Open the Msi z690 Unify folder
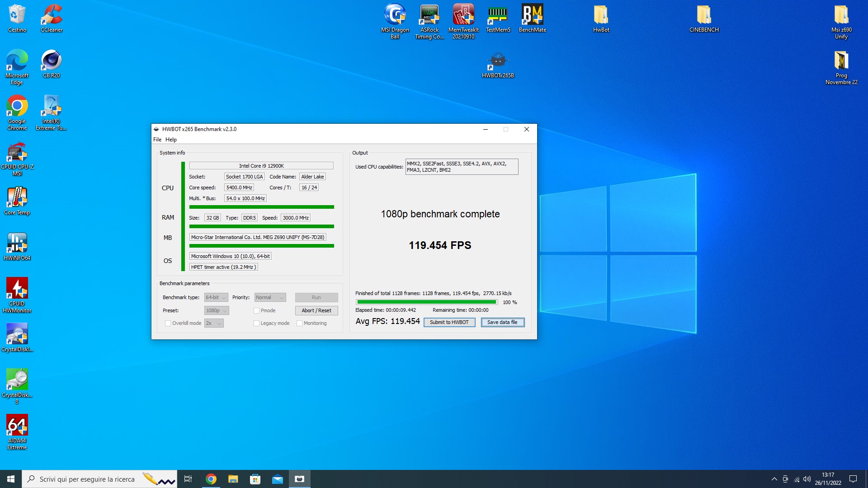Image resolution: width=868 pixels, height=488 pixels. (x=841, y=21)
